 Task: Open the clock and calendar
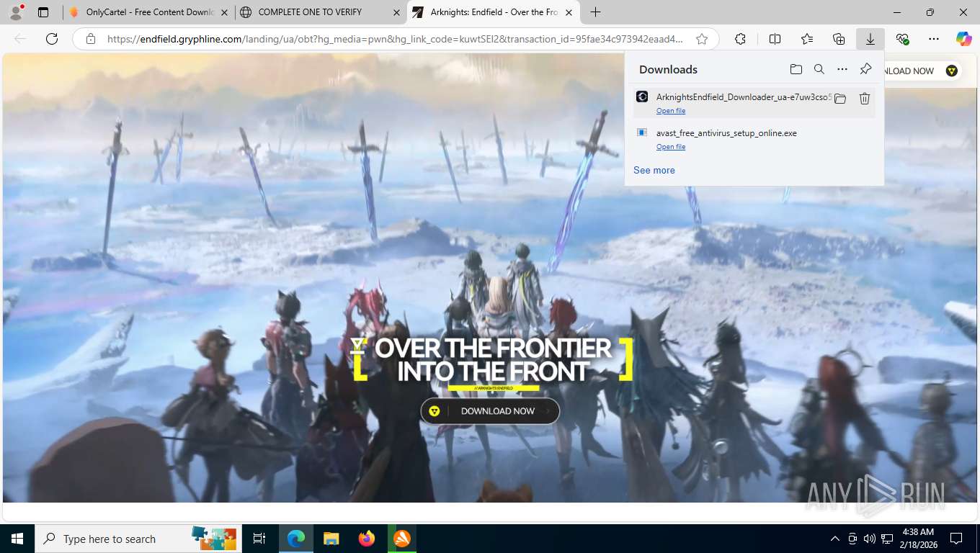pos(918,538)
